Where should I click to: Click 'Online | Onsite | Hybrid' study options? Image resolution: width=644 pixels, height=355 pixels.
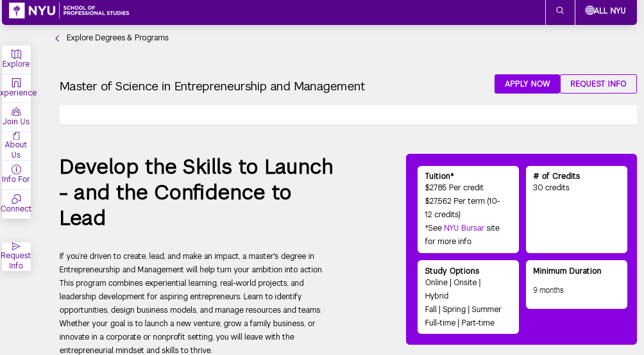(453, 289)
